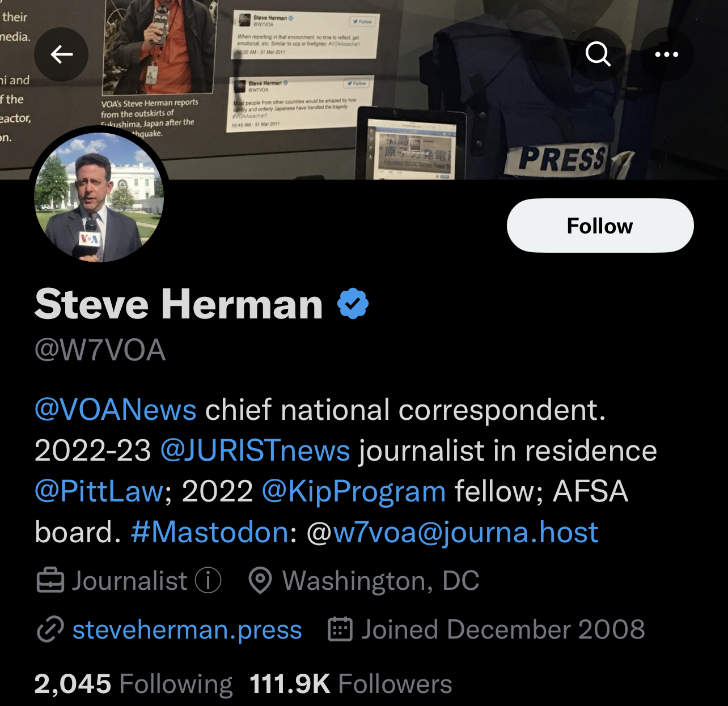Open the search magnifier icon
Image resolution: width=728 pixels, height=706 pixels.
(x=598, y=54)
